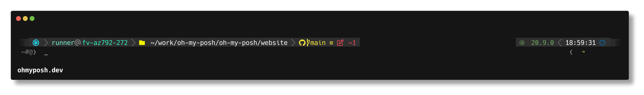
Task: Click the small green arrow icon
Action: (x=583, y=52)
